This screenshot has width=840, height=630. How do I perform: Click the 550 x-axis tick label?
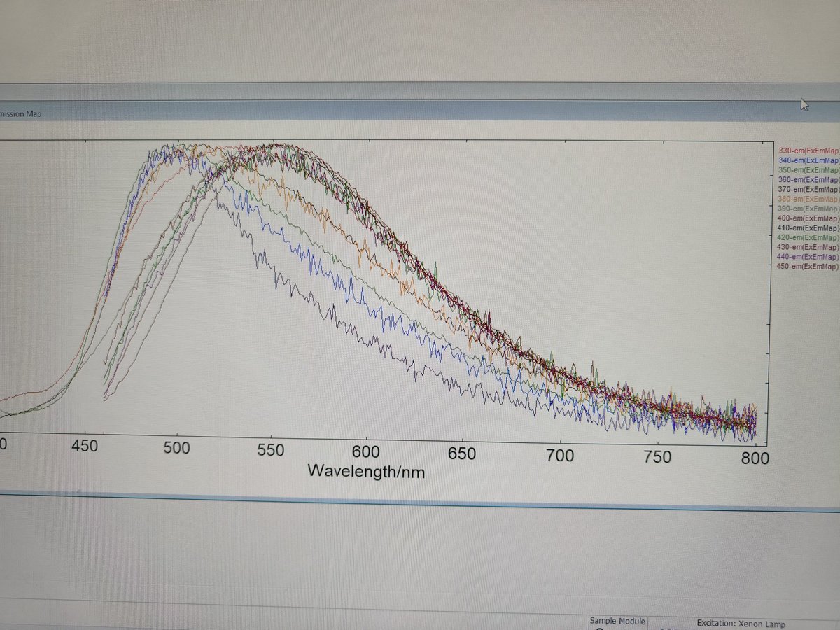pyautogui.click(x=269, y=451)
